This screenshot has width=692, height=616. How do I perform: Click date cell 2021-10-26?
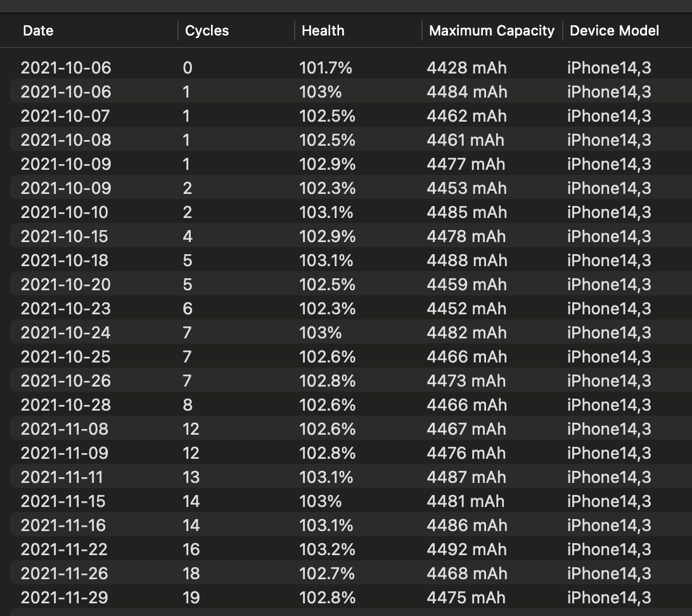pos(66,380)
